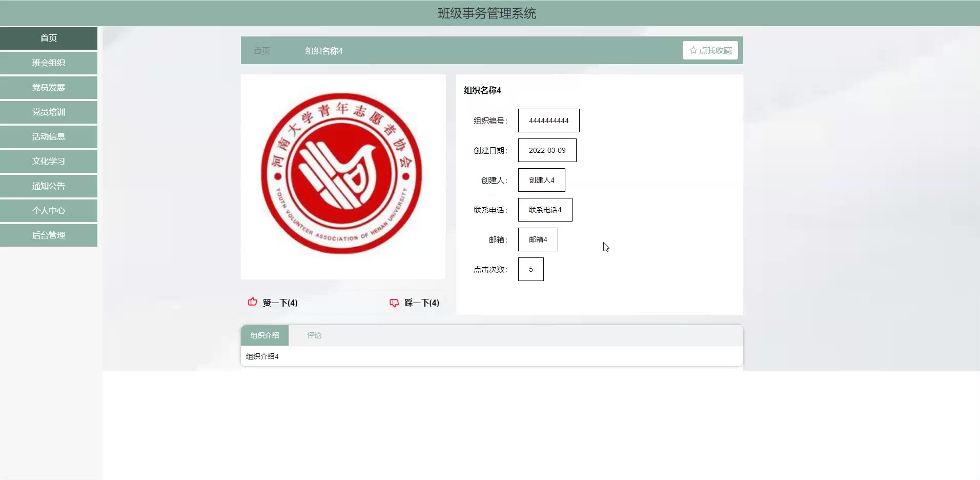
Task: Navigate to 文化学习
Action: pos(49,161)
